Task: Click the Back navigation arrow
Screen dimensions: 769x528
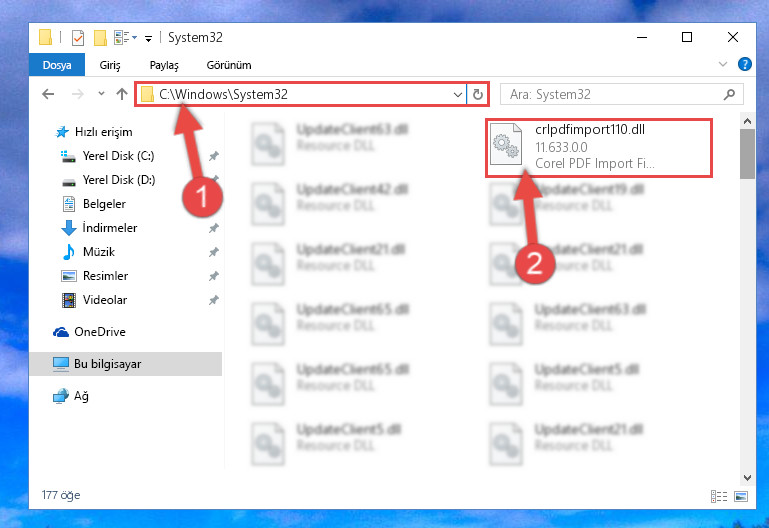Action: [48, 94]
